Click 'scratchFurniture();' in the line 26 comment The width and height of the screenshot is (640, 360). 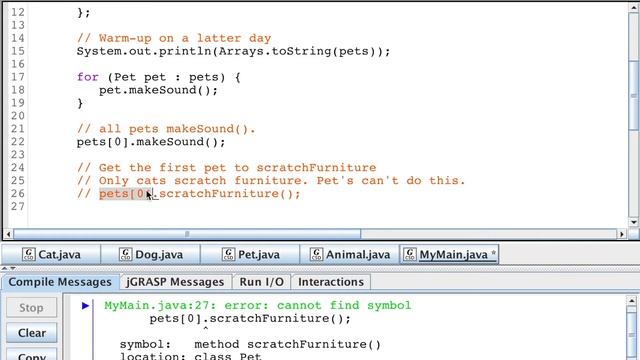click(x=230, y=194)
